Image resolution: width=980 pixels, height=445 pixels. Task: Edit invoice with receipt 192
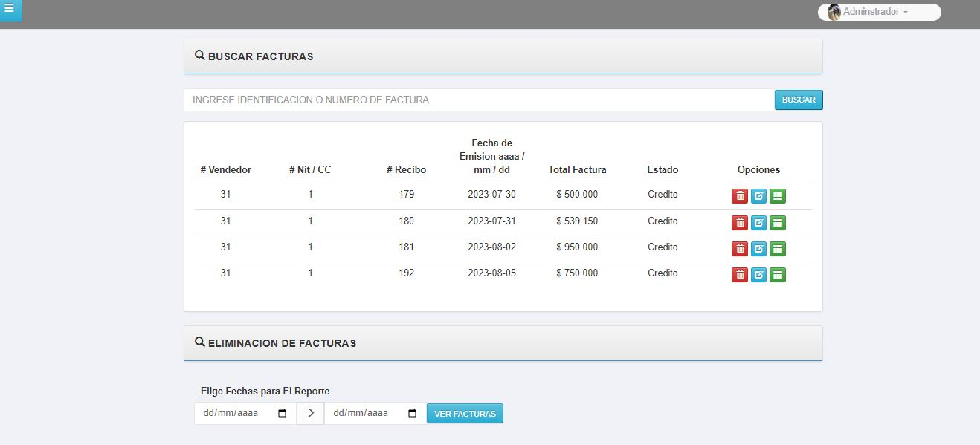tap(758, 275)
